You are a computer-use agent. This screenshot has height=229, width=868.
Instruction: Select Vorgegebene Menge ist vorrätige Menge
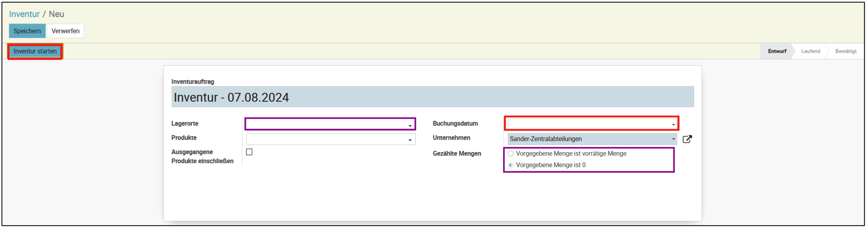510,154
